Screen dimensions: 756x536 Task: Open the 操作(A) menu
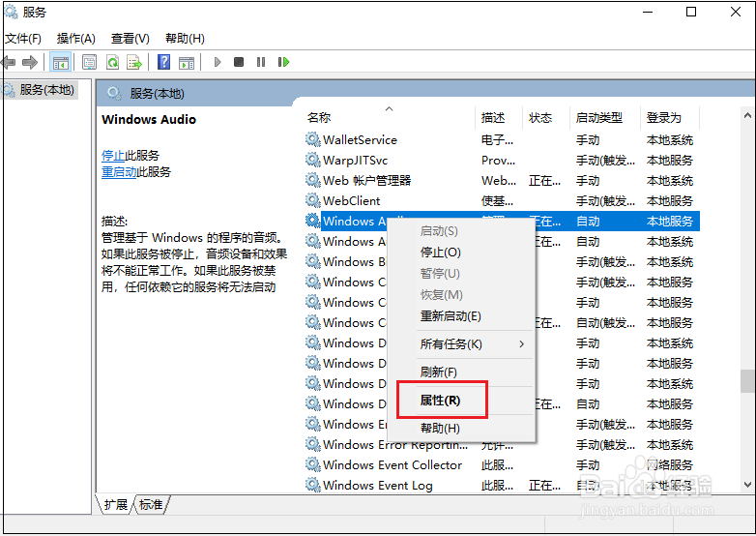(x=76, y=39)
